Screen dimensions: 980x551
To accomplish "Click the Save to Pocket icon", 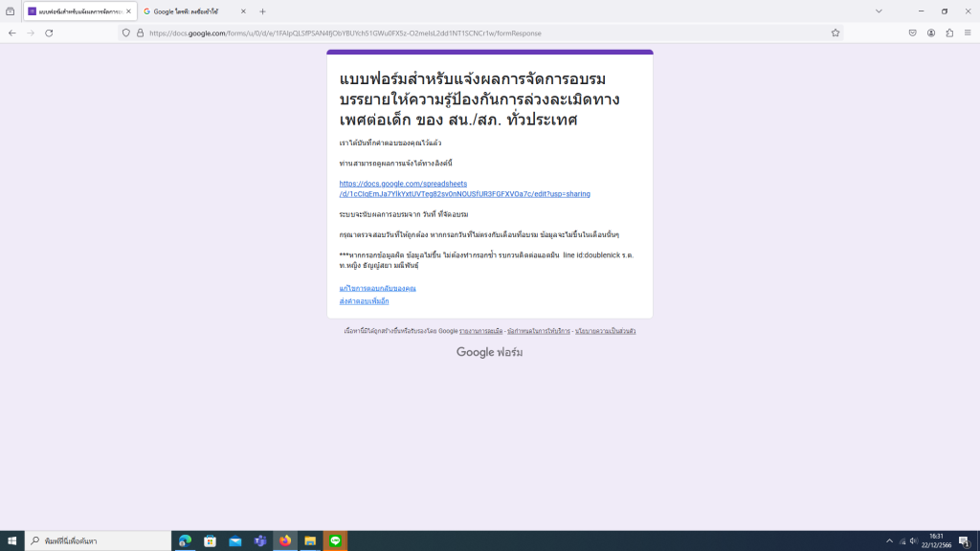I will (912, 33).
